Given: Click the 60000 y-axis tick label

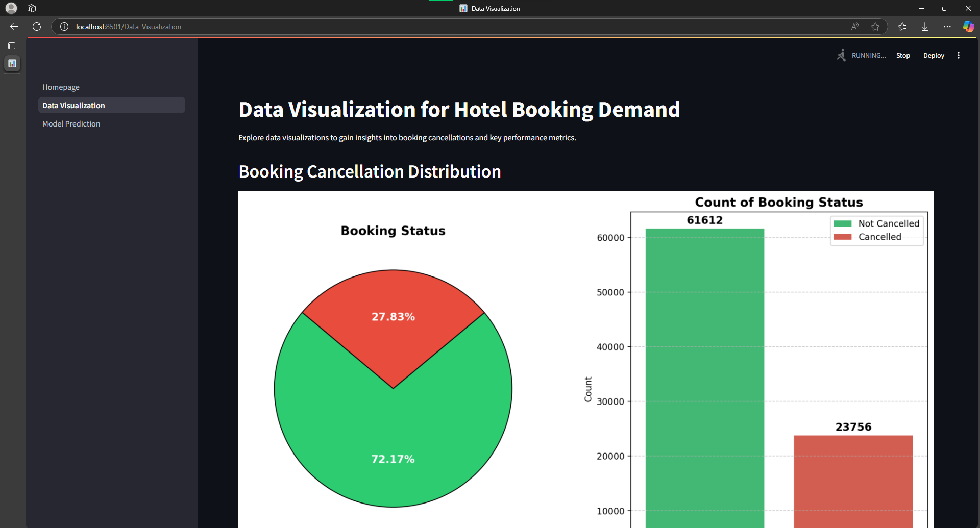Looking at the screenshot, I should [x=610, y=238].
